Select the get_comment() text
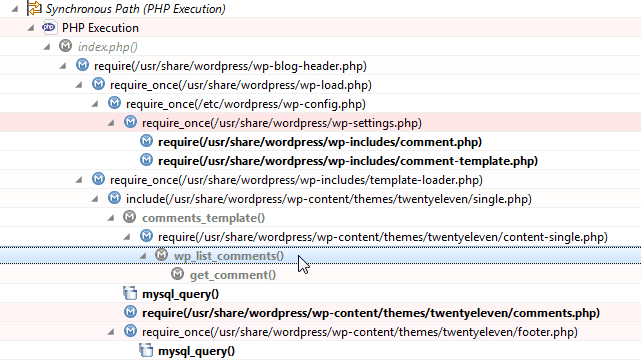This screenshot has width=641, height=361. pyautogui.click(x=233, y=275)
